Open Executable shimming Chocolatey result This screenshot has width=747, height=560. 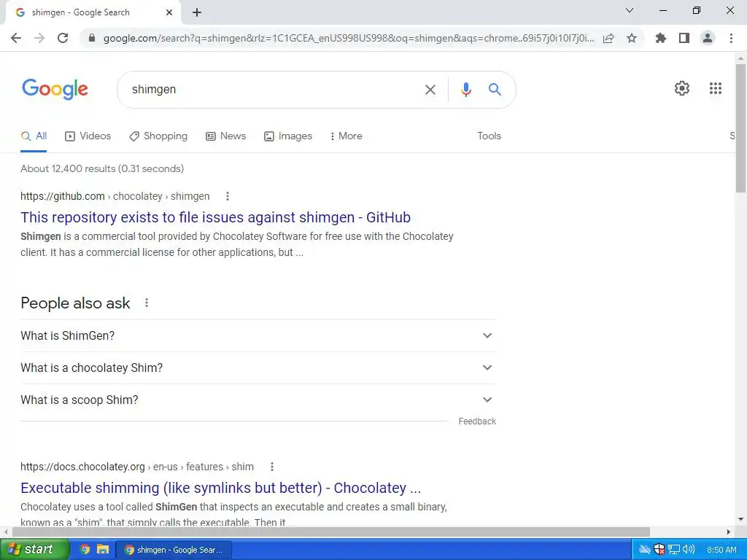click(x=220, y=488)
